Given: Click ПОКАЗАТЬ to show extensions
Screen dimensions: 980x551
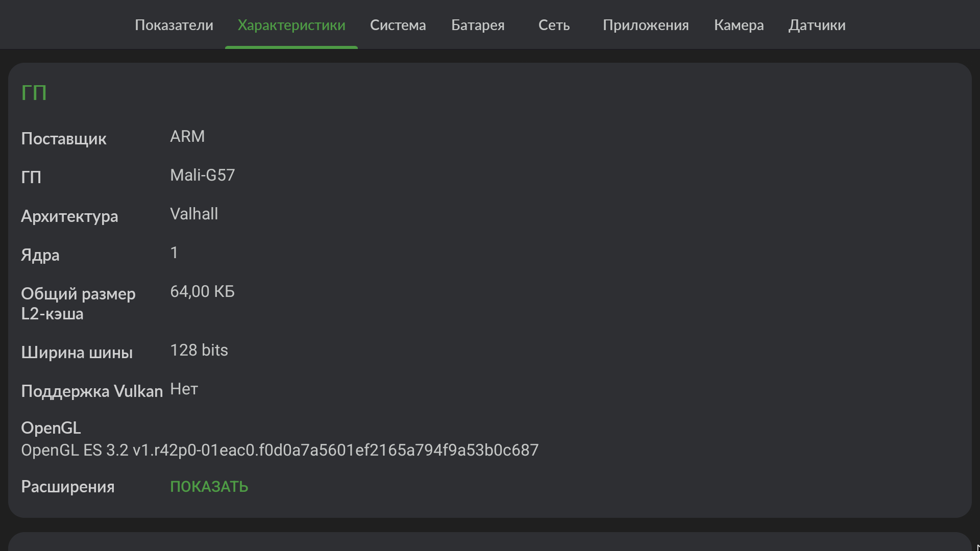Looking at the screenshot, I should coord(209,487).
